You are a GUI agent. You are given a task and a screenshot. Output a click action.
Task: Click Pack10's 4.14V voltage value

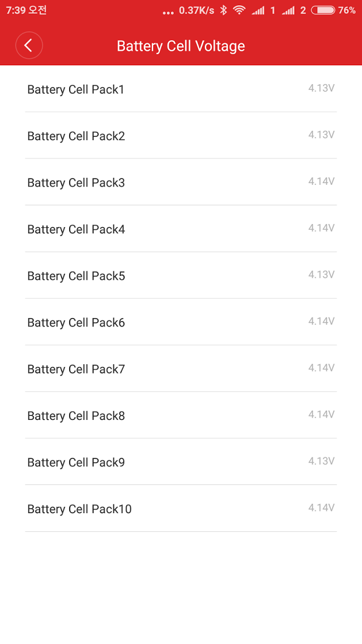coord(321,508)
